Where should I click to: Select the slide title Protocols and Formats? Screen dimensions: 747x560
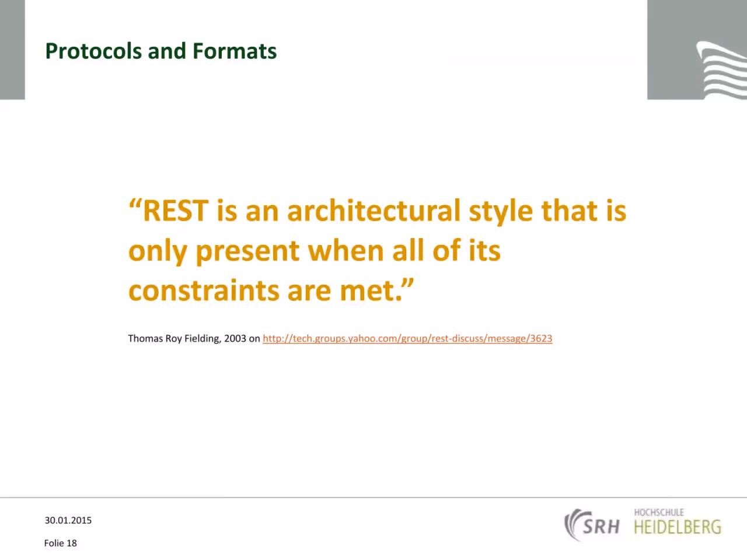click(x=161, y=51)
